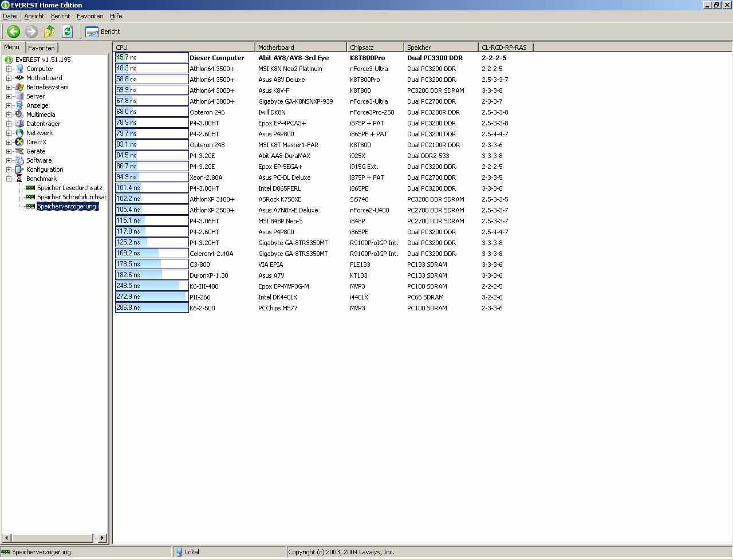Click the grey Forward arrow toolbar icon

[31, 31]
